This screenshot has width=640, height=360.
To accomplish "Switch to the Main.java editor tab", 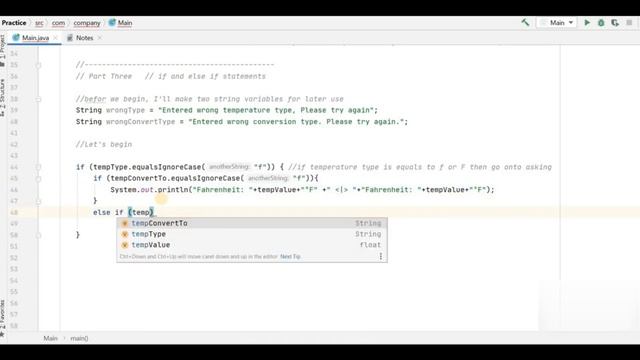I will pyautogui.click(x=36, y=38).
